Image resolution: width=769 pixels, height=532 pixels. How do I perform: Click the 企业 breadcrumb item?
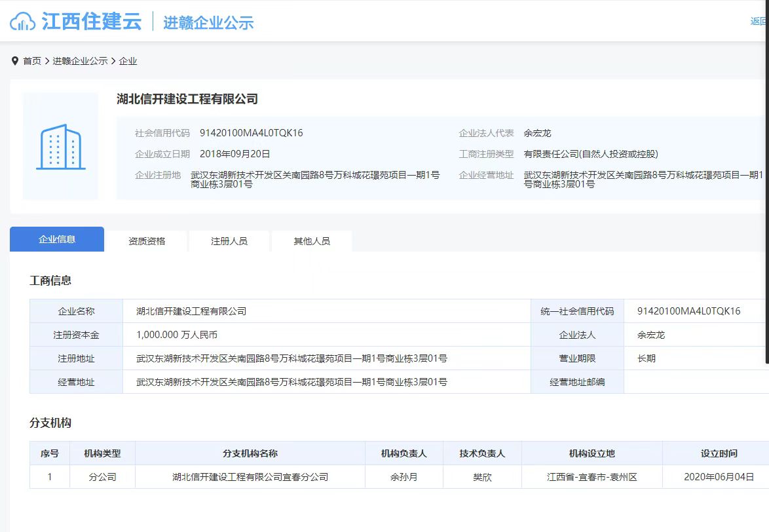coord(128,61)
